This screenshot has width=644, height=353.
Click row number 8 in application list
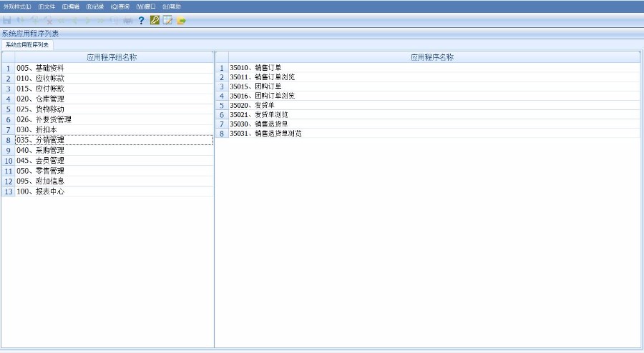222,133
